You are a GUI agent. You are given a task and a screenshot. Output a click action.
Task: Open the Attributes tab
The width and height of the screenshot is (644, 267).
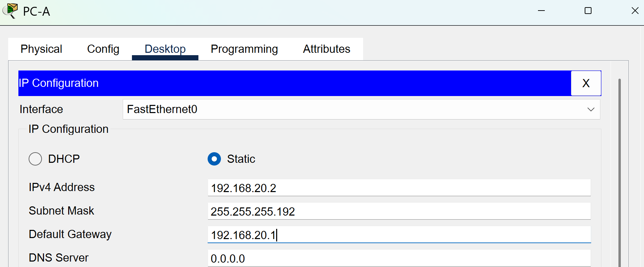click(327, 49)
